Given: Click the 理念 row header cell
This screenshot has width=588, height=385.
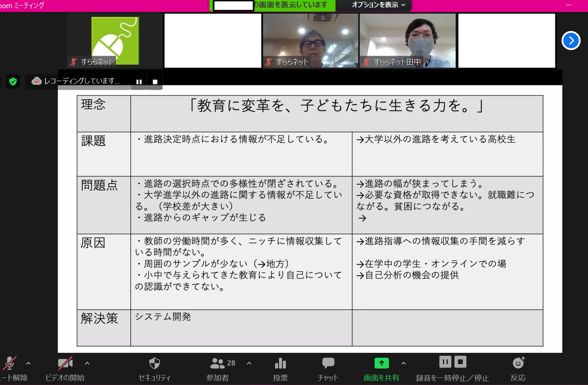Looking at the screenshot, I should [104, 113].
